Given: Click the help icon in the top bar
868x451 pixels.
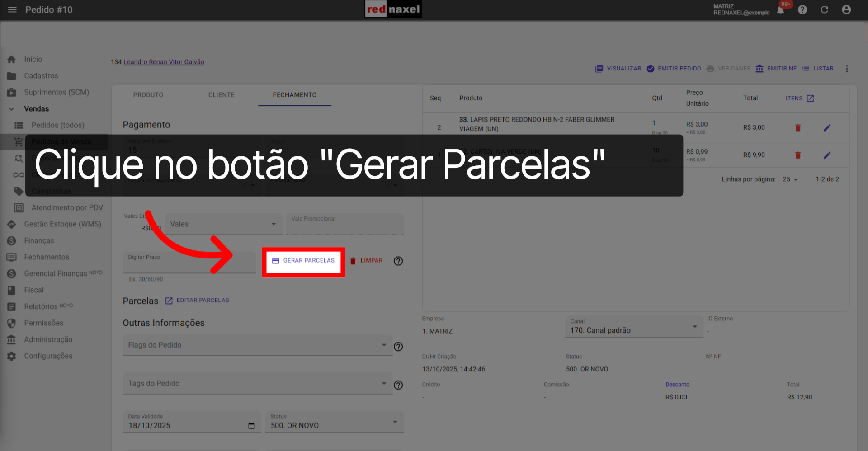Looking at the screenshot, I should coord(802,9).
